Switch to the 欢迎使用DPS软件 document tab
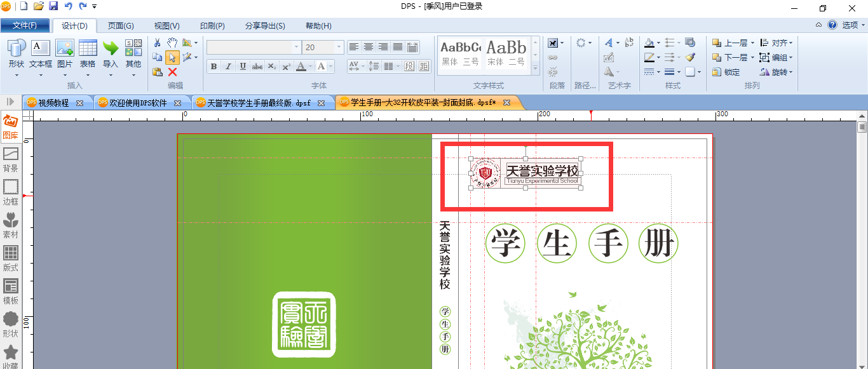The image size is (868, 369). point(138,103)
